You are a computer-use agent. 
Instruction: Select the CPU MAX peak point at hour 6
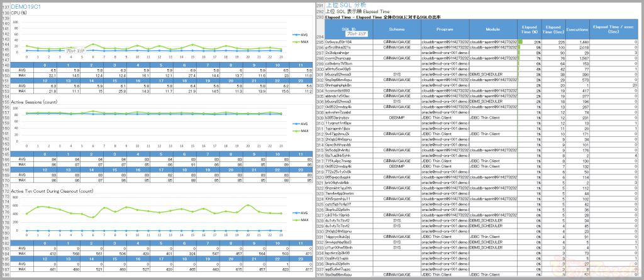click(92, 44)
